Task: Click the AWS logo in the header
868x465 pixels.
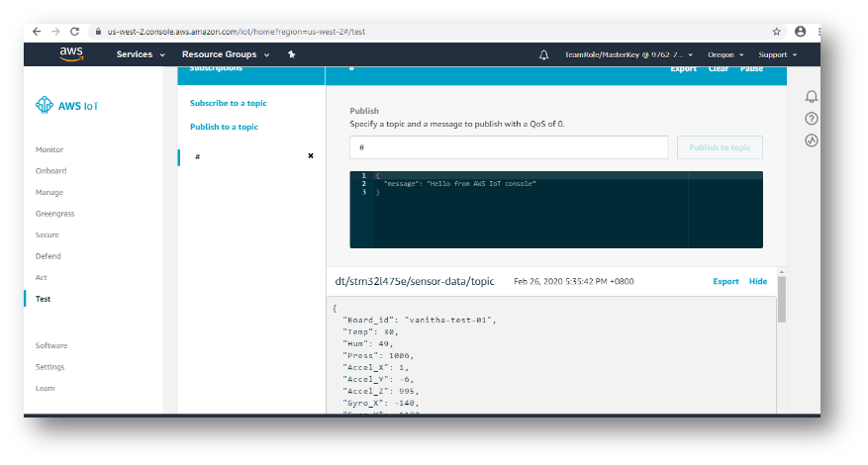Action: [71, 54]
